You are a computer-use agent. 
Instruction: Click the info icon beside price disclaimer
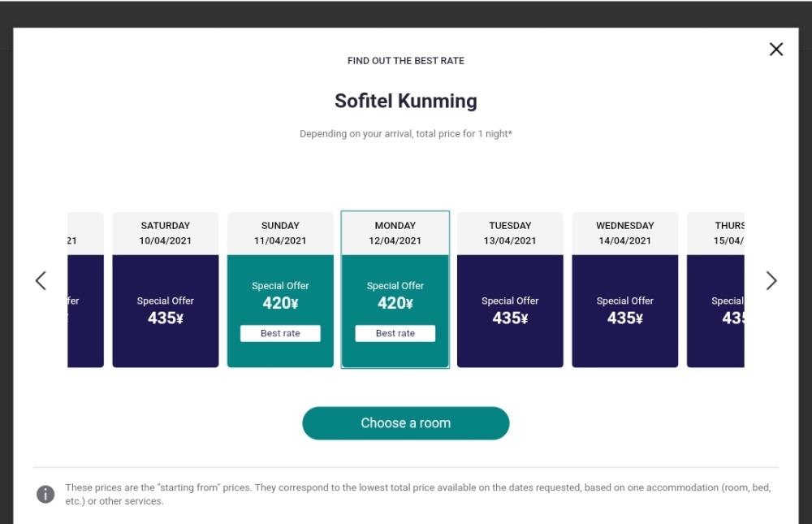[45, 494]
